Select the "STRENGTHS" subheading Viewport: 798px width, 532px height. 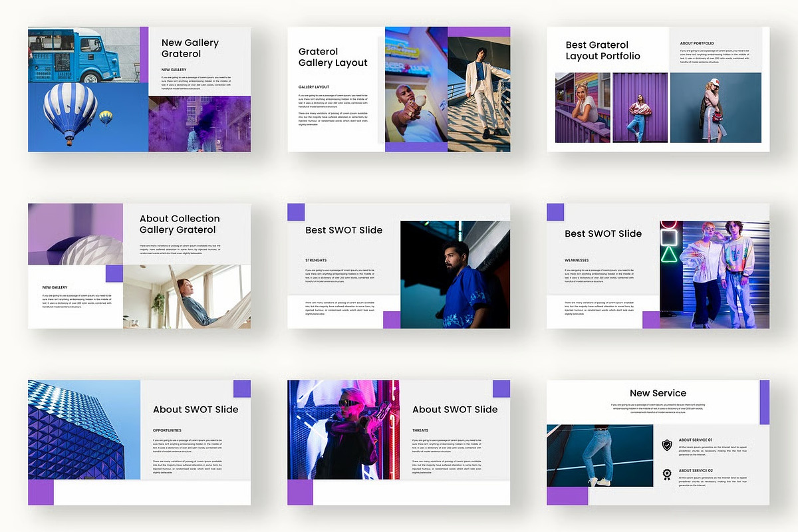[316, 260]
